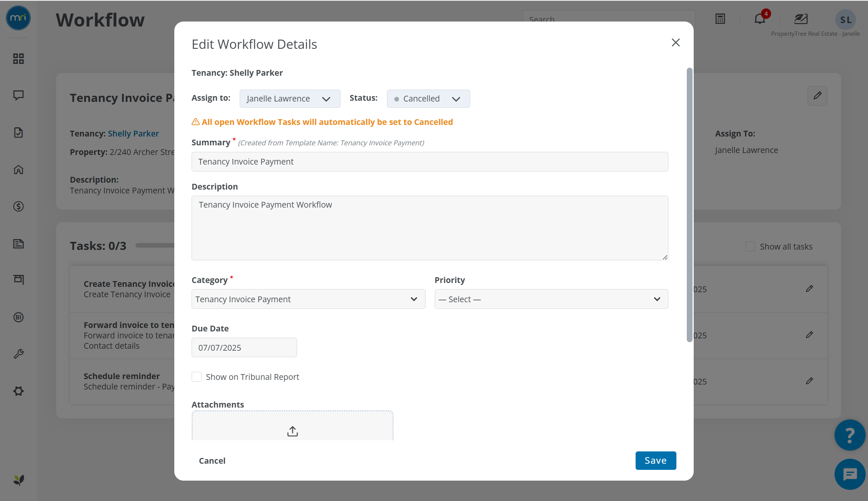Open notifications bell with 4 alerts

(760, 19)
